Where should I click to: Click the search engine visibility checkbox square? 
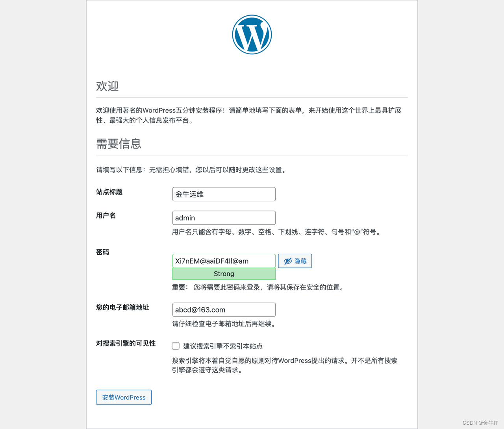click(176, 346)
